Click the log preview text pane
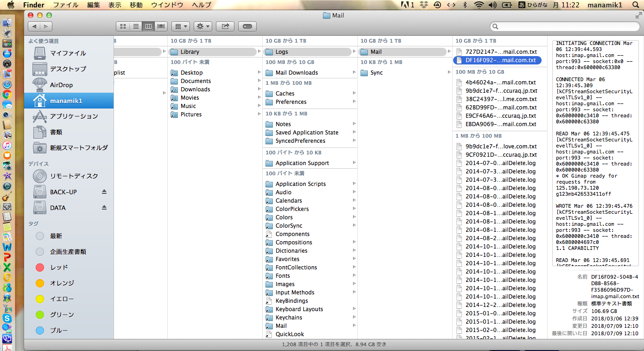 pyautogui.click(x=595, y=153)
